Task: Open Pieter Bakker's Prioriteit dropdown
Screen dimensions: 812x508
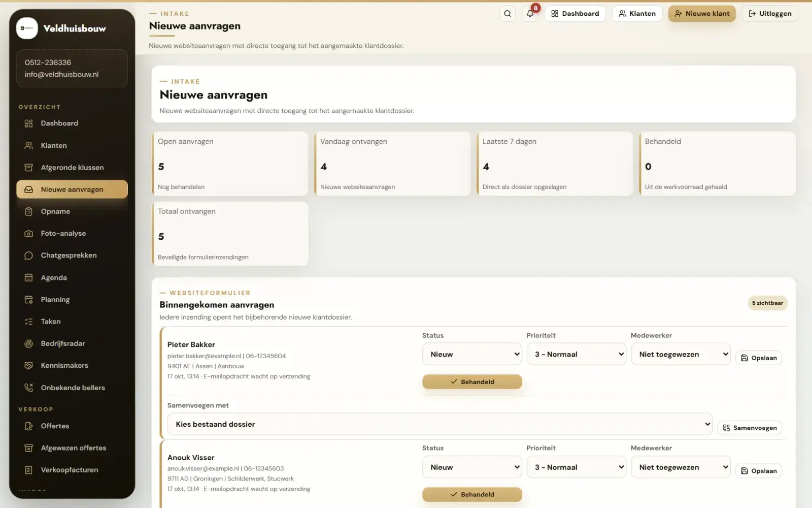Action: coord(576,354)
